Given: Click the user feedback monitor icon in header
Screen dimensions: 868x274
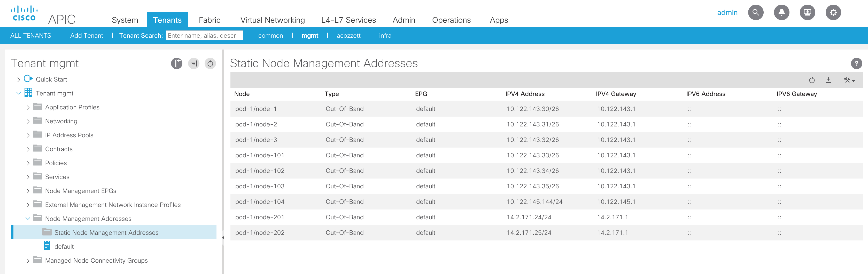Looking at the screenshot, I should 807,13.
